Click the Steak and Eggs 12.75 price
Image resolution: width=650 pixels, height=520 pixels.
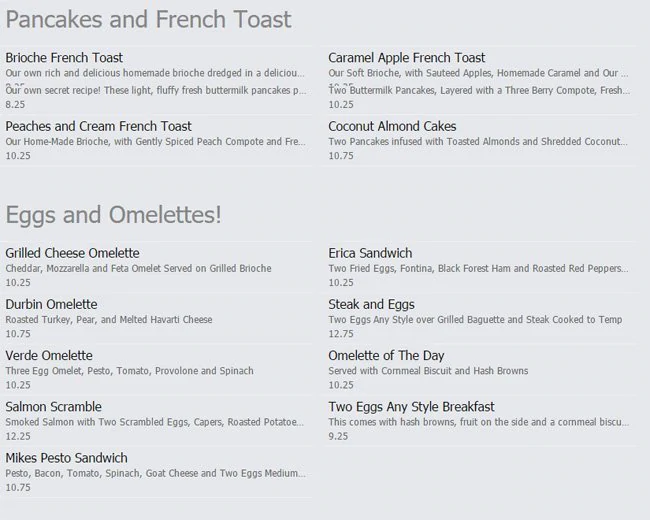341,334
